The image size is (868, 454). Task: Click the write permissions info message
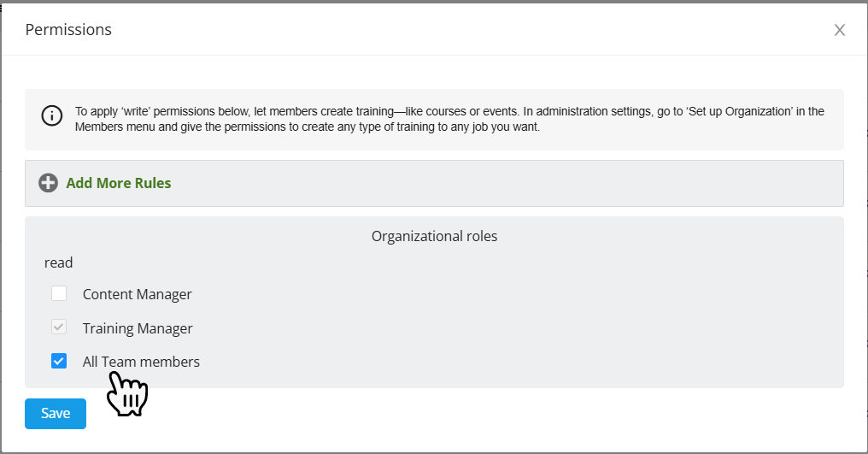[342, 120]
